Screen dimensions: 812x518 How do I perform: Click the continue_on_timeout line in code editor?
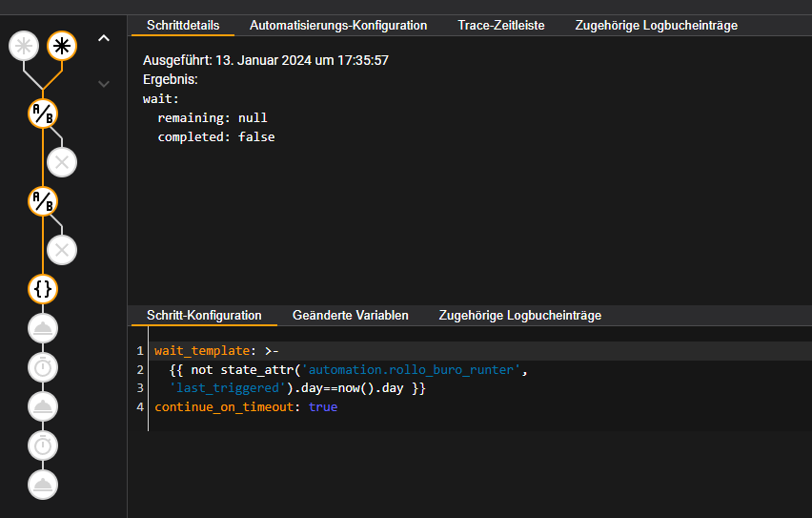pos(246,406)
